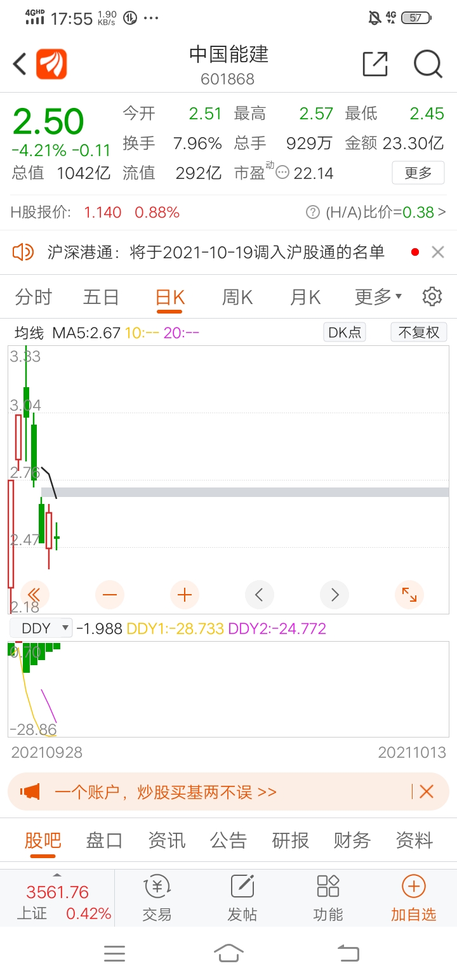Expand the 更多 chart period dropdown
The width and height of the screenshot is (457, 980).
coord(378,296)
